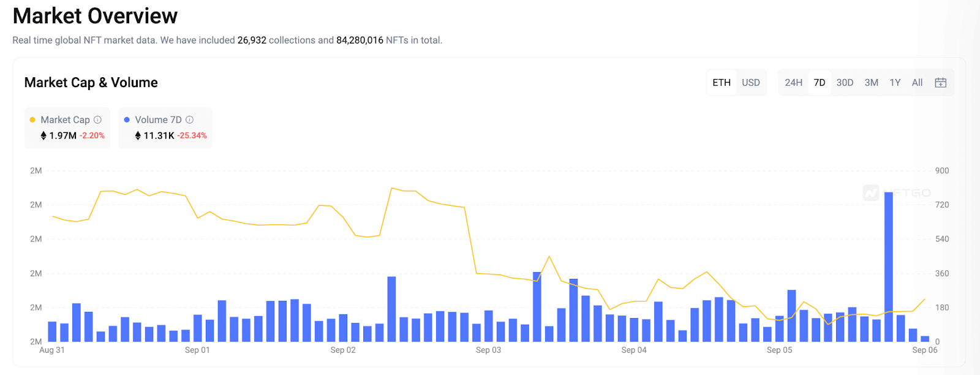Select the 1Y time range

pyautogui.click(x=895, y=83)
